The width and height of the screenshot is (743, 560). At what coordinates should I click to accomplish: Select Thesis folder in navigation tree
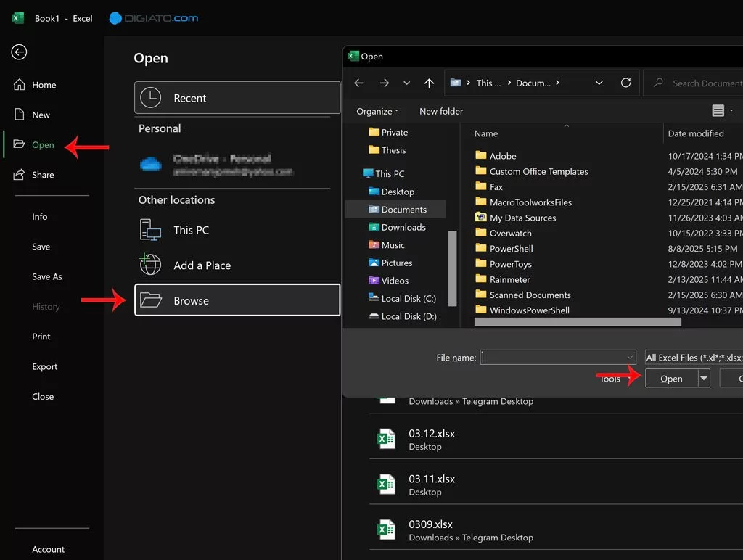pyautogui.click(x=387, y=150)
